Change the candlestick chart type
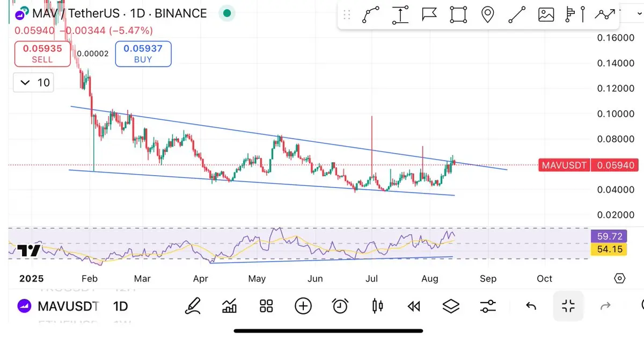This screenshot has width=644, height=339. click(378, 306)
